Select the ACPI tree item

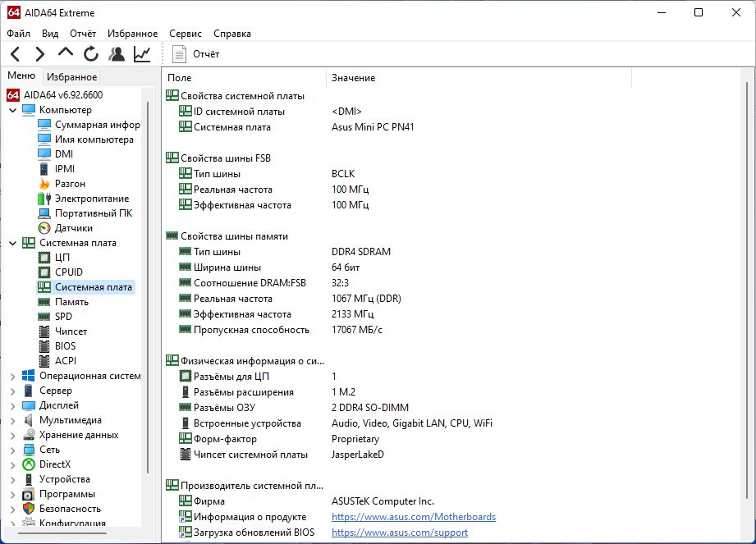pos(65,361)
